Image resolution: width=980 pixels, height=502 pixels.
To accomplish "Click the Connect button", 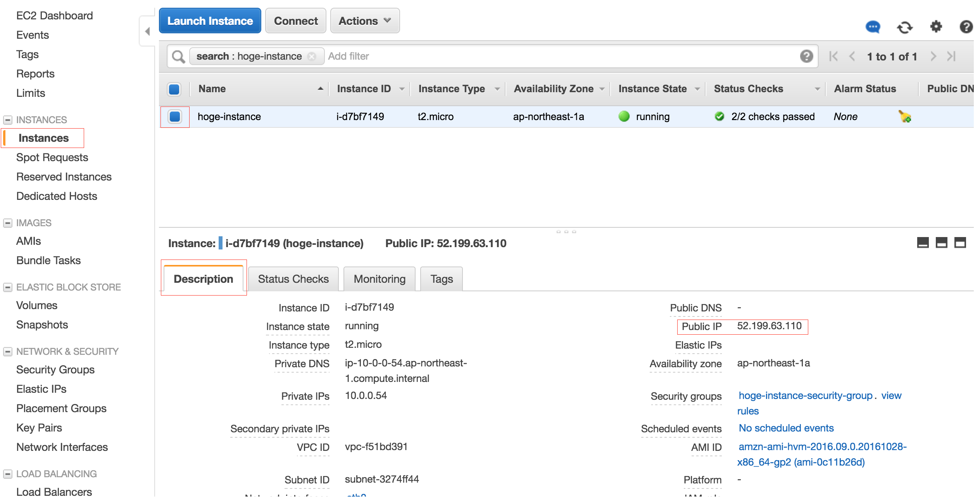I will click(x=296, y=21).
